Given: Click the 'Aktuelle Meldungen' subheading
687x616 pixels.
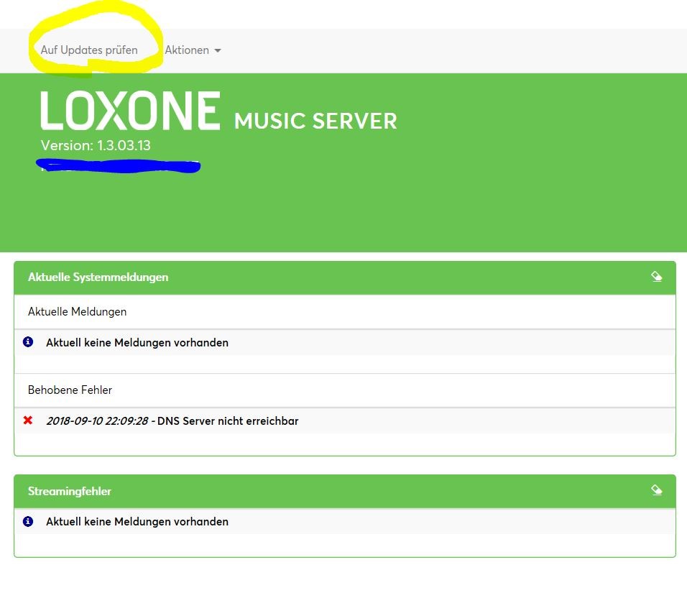Looking at the screenshot, I should 77,311.
